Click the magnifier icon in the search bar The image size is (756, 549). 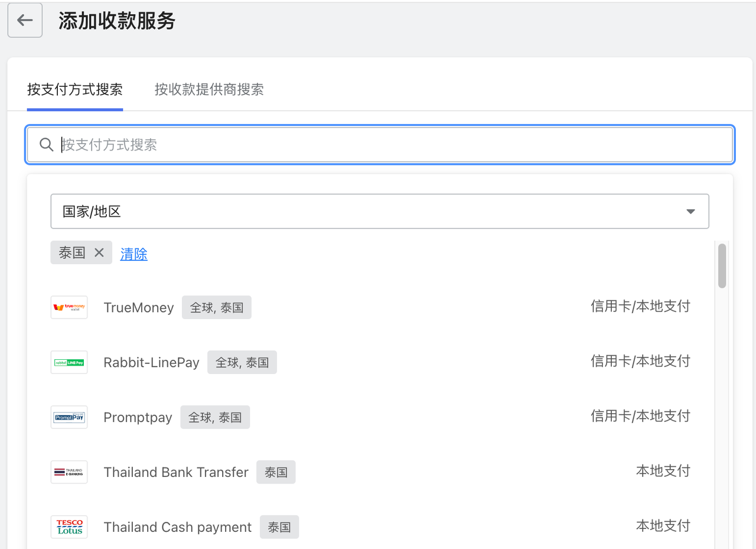pyautogui.click(x=46, y=144)
